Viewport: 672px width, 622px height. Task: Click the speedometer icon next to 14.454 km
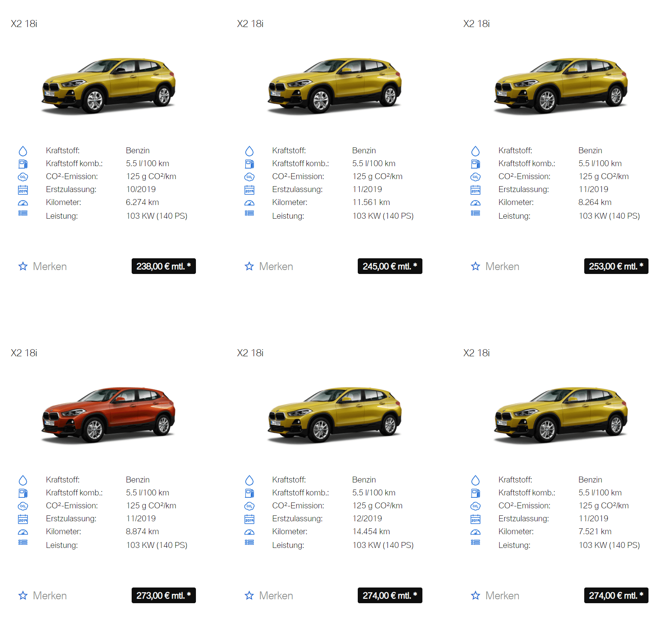pyautogui.click(x=249, y=532)
